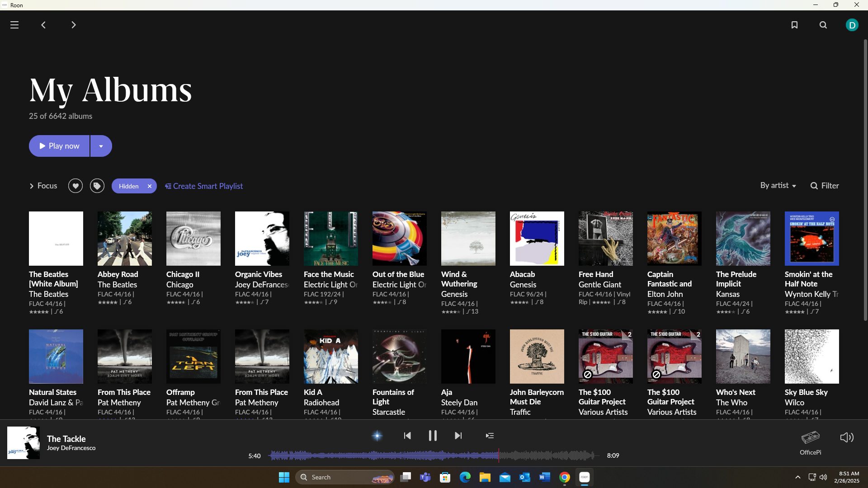
Task: Open Chicago II album cover
Action: click(193, 239)
